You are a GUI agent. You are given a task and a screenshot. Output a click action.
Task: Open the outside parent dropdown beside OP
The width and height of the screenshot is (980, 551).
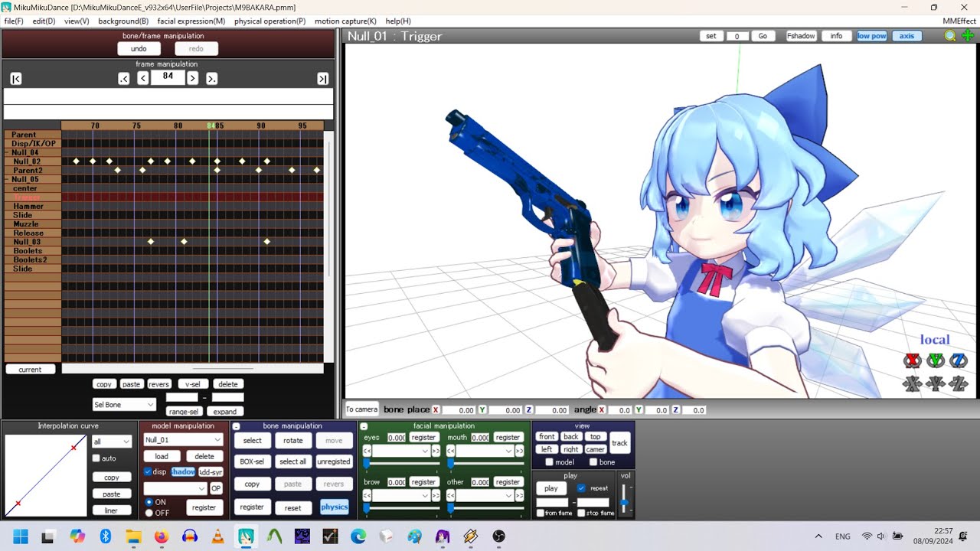(175, 488)
